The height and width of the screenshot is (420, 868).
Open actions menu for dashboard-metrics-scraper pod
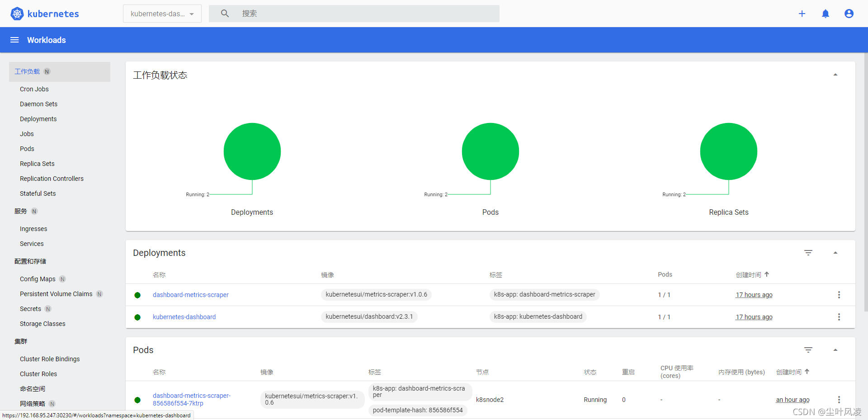click(x=839, y=400)
